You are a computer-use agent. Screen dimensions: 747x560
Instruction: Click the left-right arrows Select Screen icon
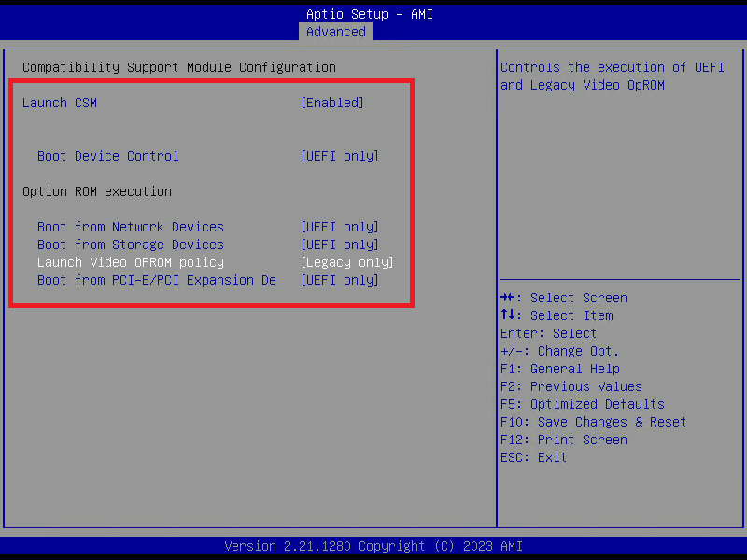click(x=508, y=298)
